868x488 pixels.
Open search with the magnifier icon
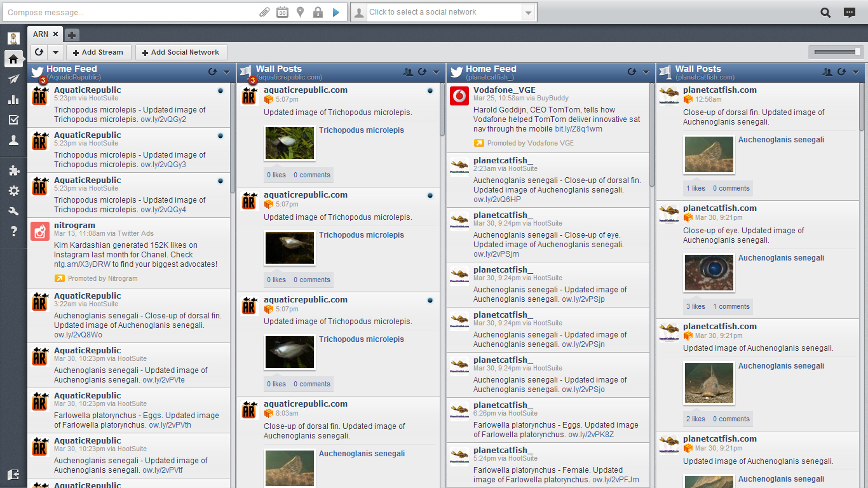coord(825,12)
